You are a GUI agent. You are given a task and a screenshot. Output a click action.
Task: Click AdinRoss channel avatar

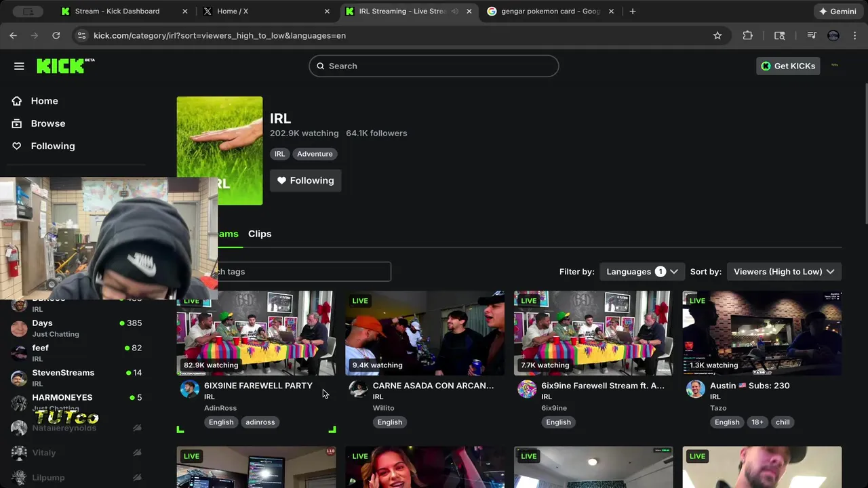[190, 389]
